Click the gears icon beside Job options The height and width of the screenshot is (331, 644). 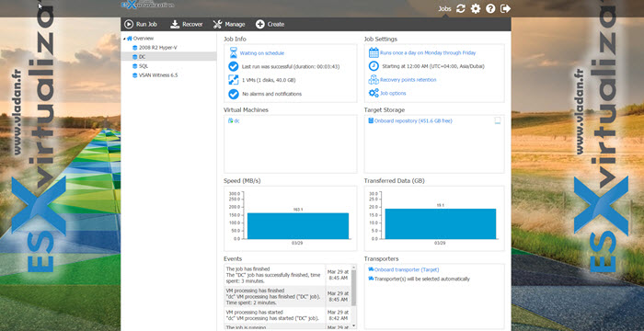click(374, 93)
